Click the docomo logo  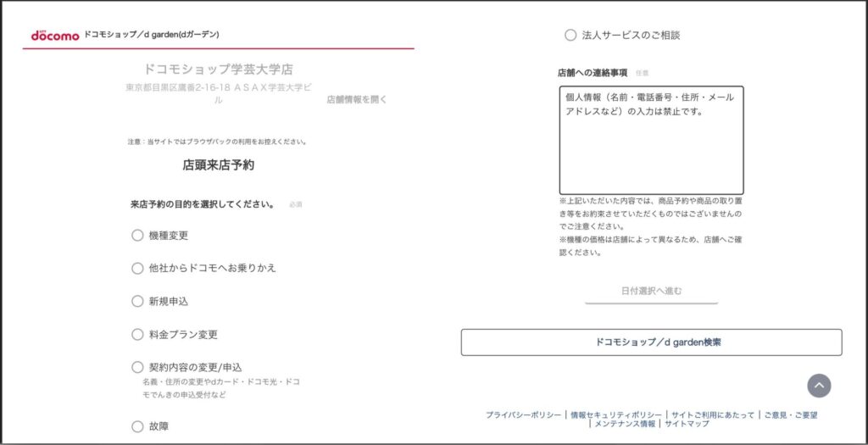[55, 36]
